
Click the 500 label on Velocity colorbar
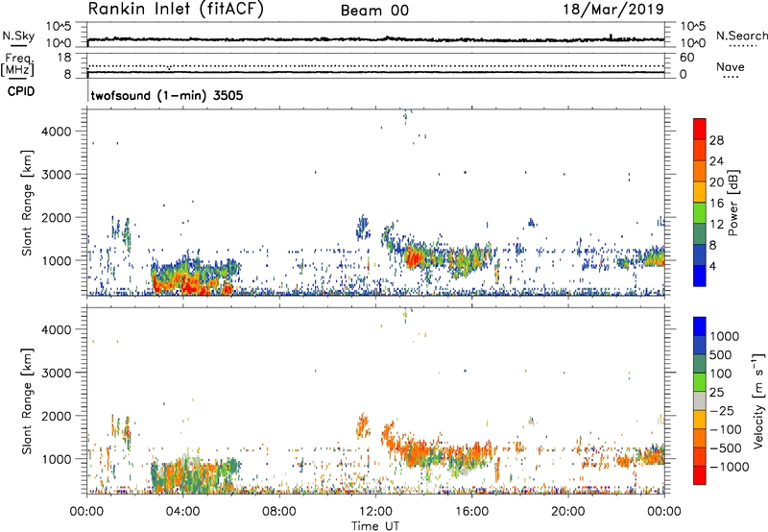click(x=721, y=355)
